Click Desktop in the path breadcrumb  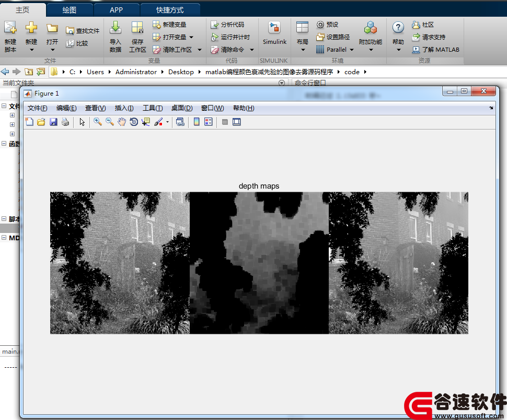pos(181,72)
